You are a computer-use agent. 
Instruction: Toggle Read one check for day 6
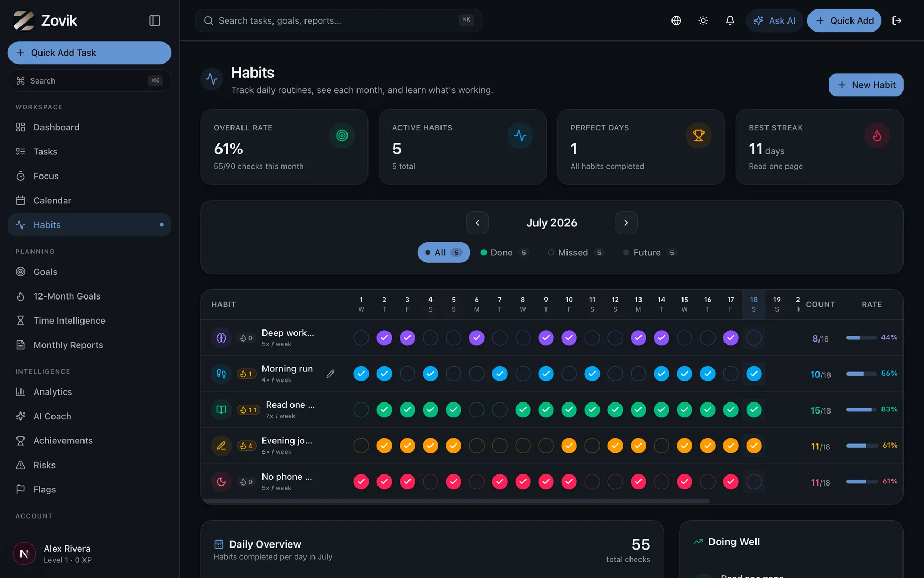[x=477, y=409]
